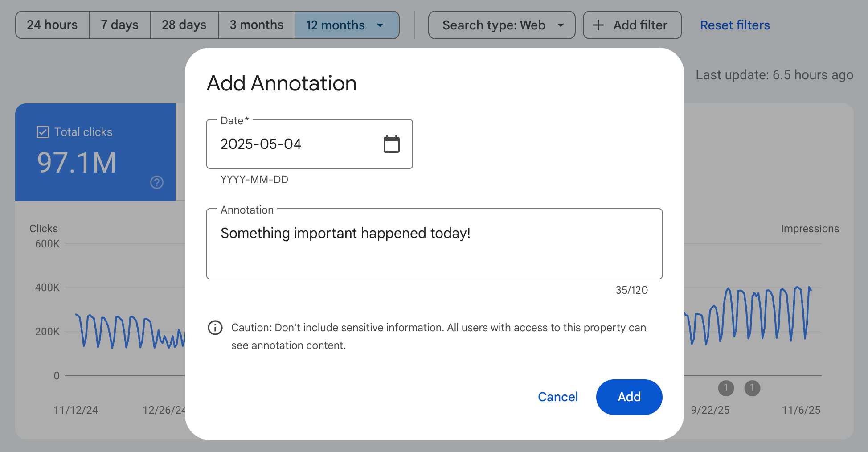Click inside the Date input field
This screenshot has width=868, height=452.
click(294, 144)
